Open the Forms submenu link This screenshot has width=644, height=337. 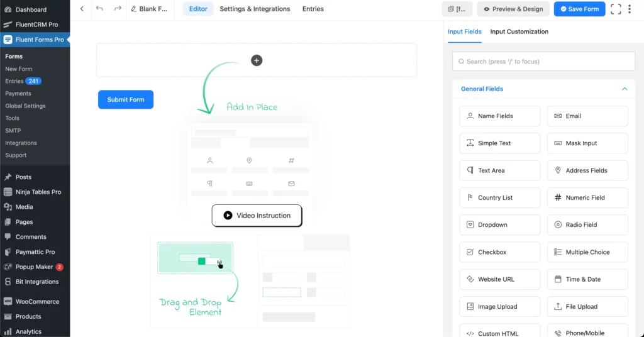coord(14,56)
